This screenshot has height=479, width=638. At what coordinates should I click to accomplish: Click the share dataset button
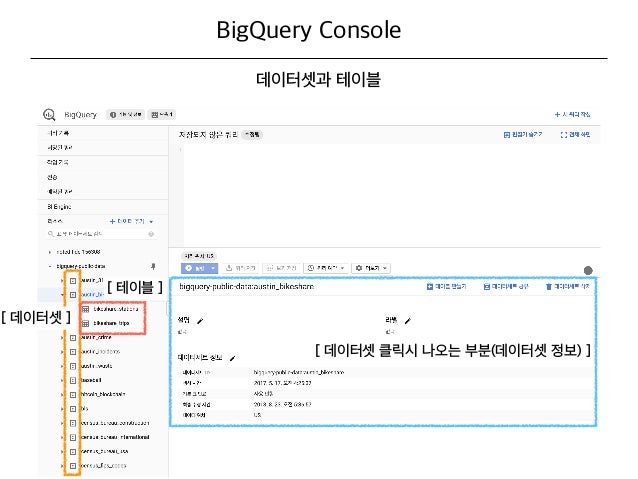click(x=505, y=287)
